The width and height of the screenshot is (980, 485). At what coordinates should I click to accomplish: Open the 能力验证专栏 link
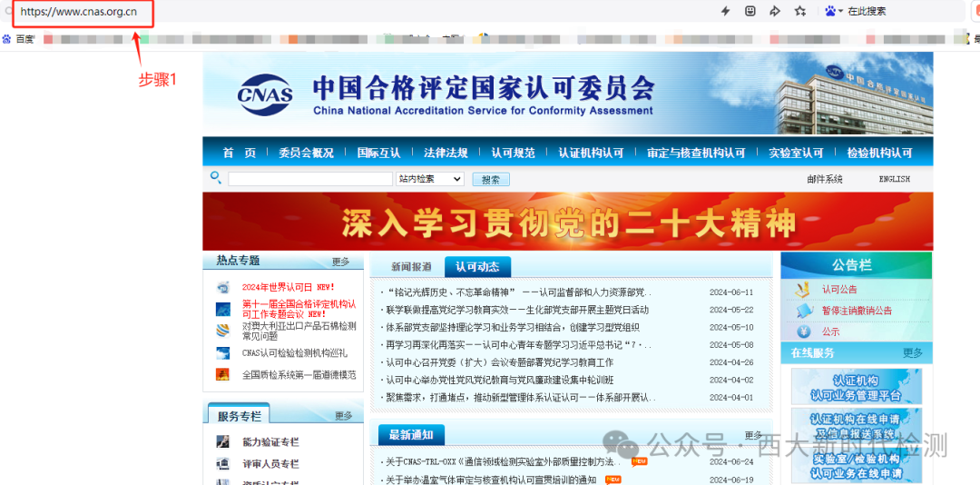click(x=270, y=442)
